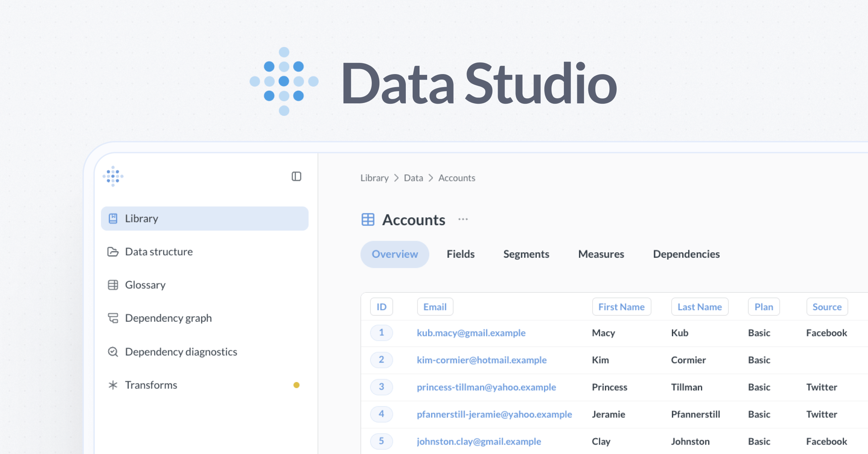Click the Glossary grid icon
Image resolution: width=868 pixels, height=454 pixels.
(113, 285)
